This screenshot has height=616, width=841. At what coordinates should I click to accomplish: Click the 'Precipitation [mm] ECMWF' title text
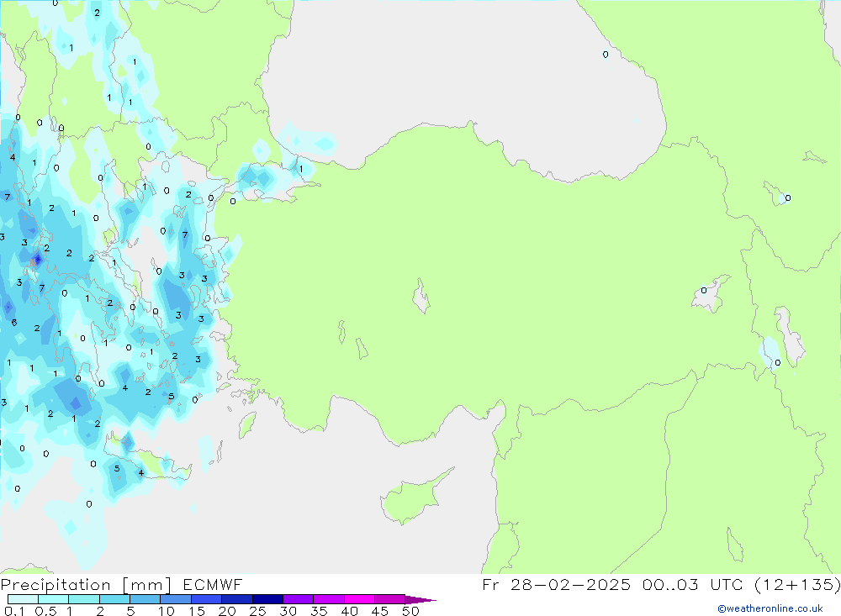[x=122, y=584]
